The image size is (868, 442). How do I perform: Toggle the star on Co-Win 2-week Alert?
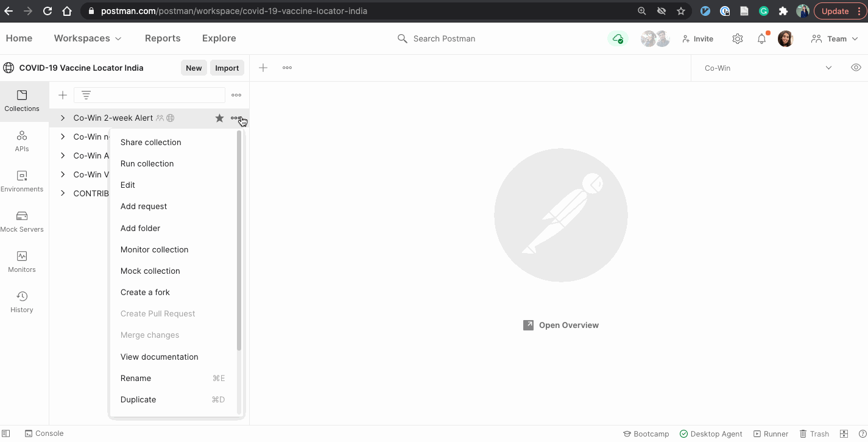[x=219, y=118]
